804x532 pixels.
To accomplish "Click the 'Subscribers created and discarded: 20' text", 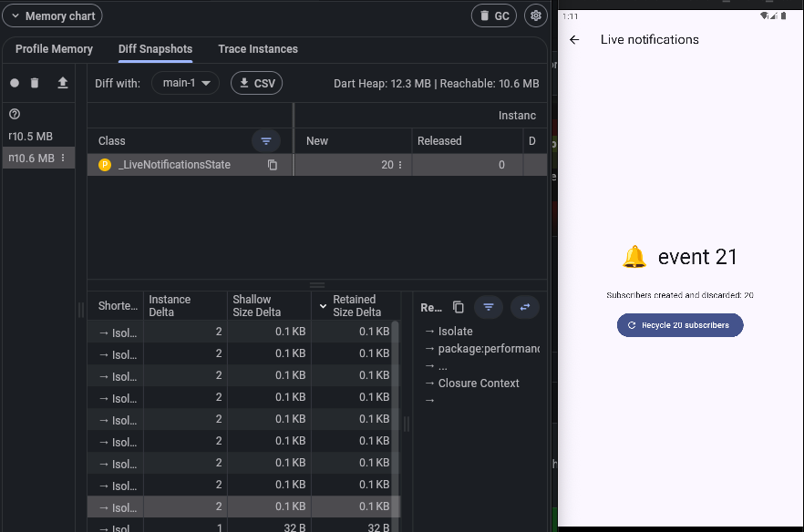I will 680,295.
